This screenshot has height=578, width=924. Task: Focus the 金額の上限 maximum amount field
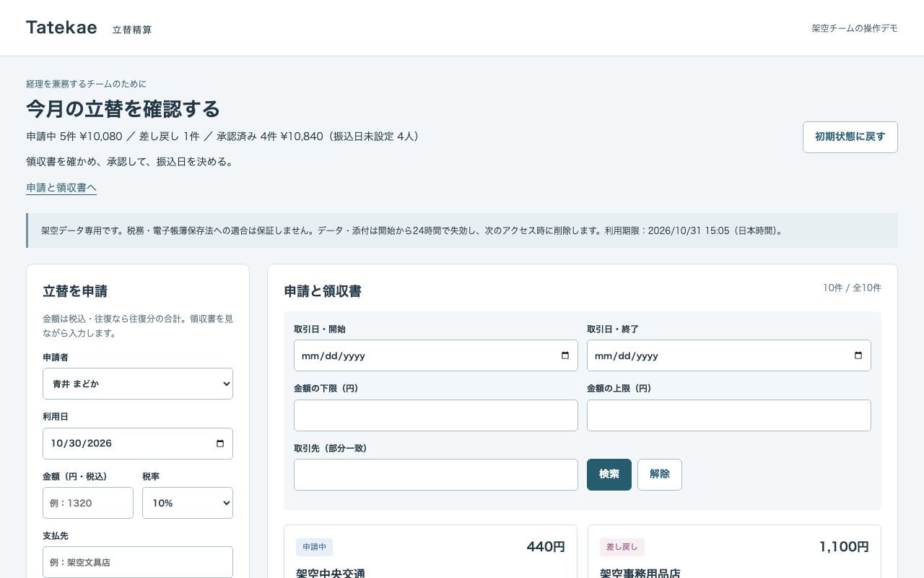tap(729, 415)
